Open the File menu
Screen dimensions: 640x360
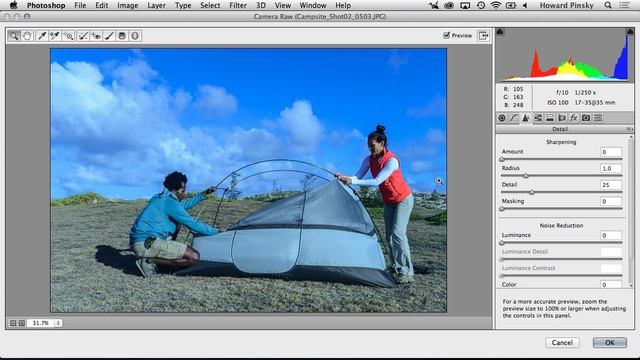tap(80, 5)
